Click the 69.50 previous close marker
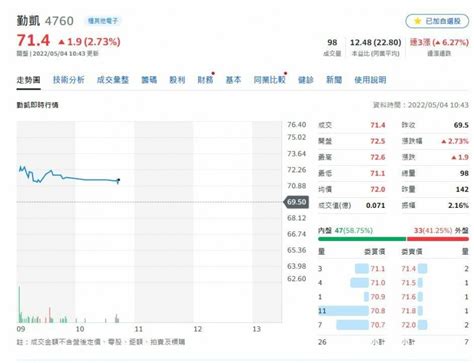Screen dimensions: 474x363 click(296, 202)
